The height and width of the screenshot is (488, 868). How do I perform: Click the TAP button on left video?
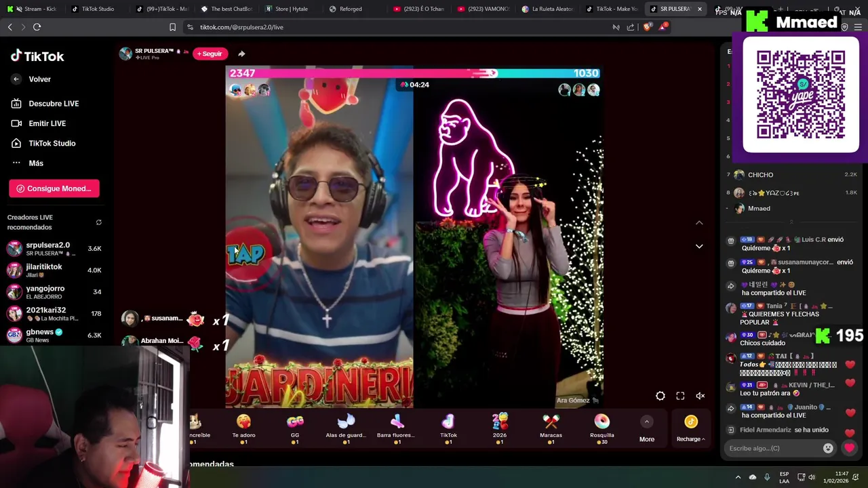245,254
